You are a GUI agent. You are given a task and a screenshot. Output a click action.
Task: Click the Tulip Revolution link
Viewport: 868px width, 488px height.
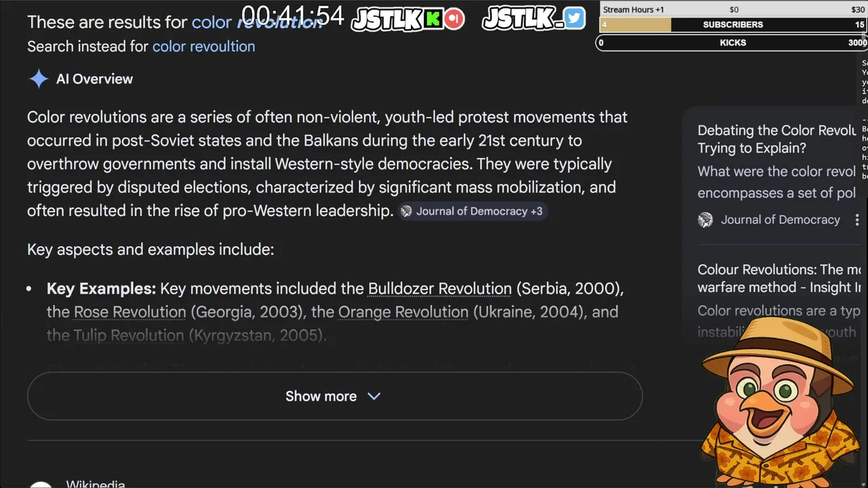click(129, 335)
